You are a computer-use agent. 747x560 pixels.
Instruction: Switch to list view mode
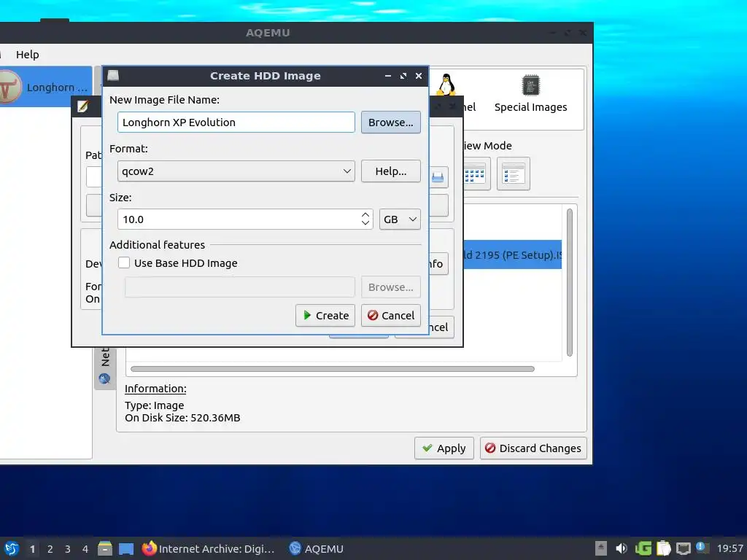point(513,174)
